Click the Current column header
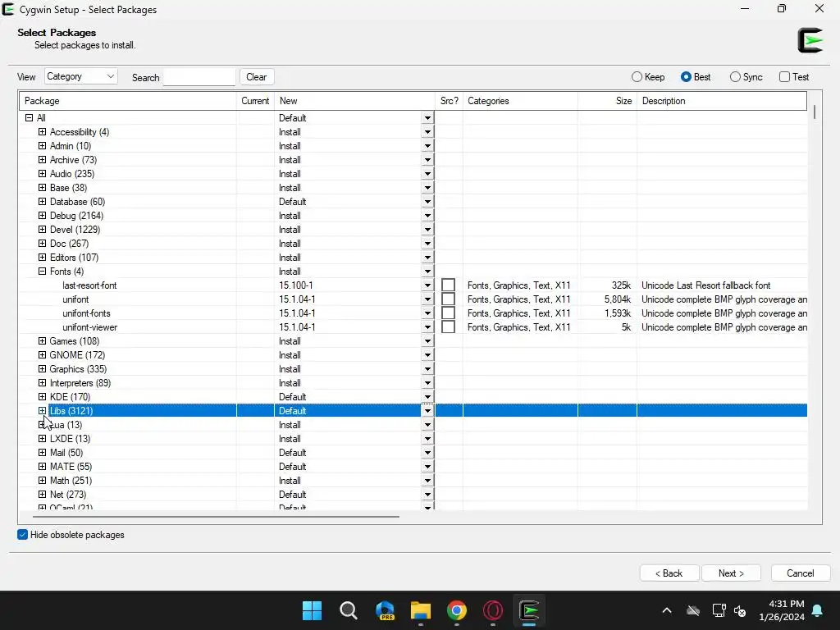This screenshot has width=840, height=630. (x=256, y=101)
